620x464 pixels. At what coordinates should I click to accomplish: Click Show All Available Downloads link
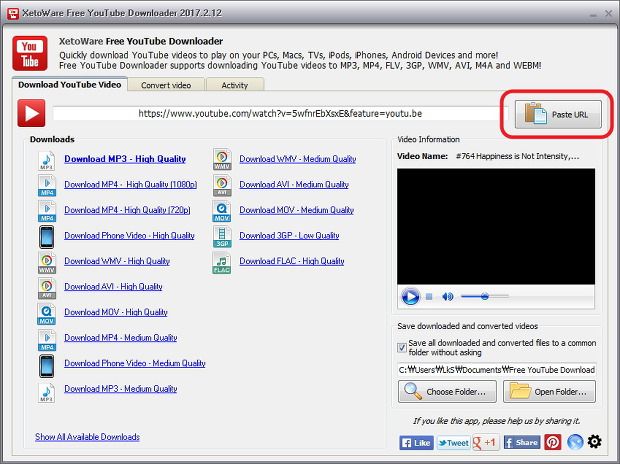coord(87,437)
